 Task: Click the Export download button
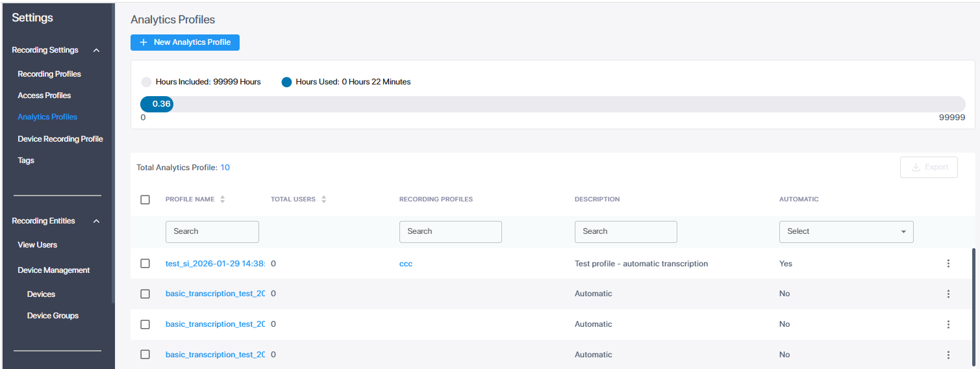point(929,167)
